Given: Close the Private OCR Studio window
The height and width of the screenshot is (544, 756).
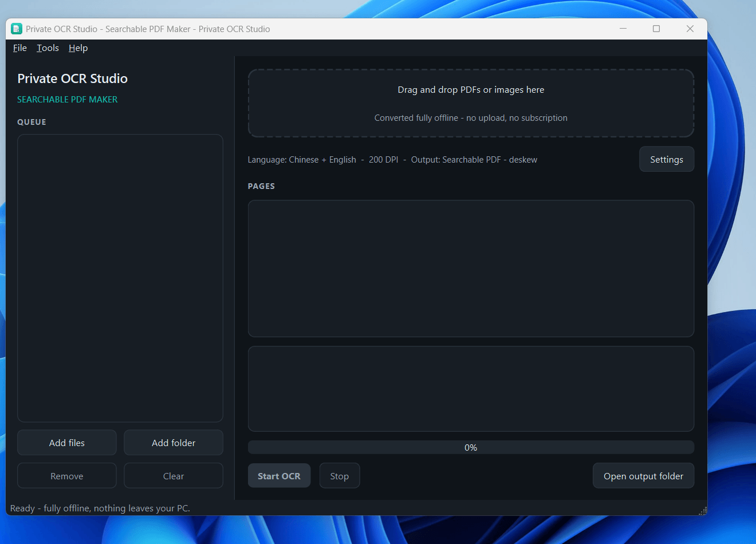Looking at the screenshot, I should [690, 29].
